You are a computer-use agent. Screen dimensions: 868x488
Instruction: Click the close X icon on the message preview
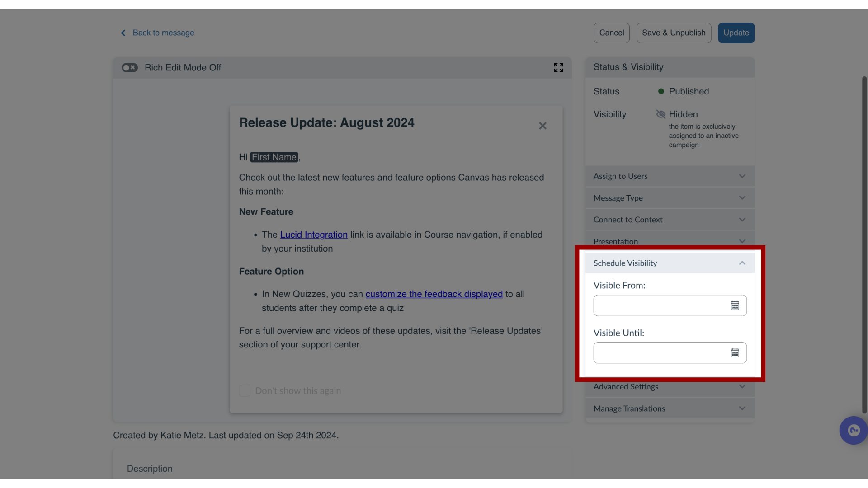pyautogui.click(x=542, y=126)
